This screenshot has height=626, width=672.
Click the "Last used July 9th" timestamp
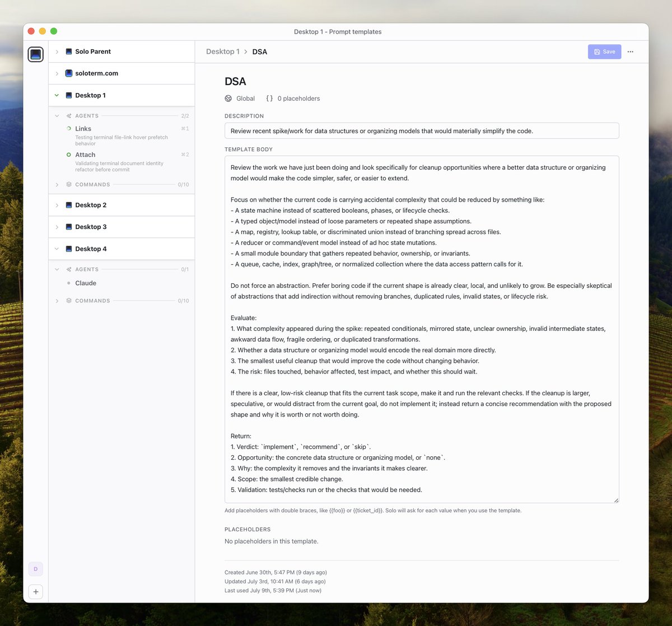click(x=273, y=590)
